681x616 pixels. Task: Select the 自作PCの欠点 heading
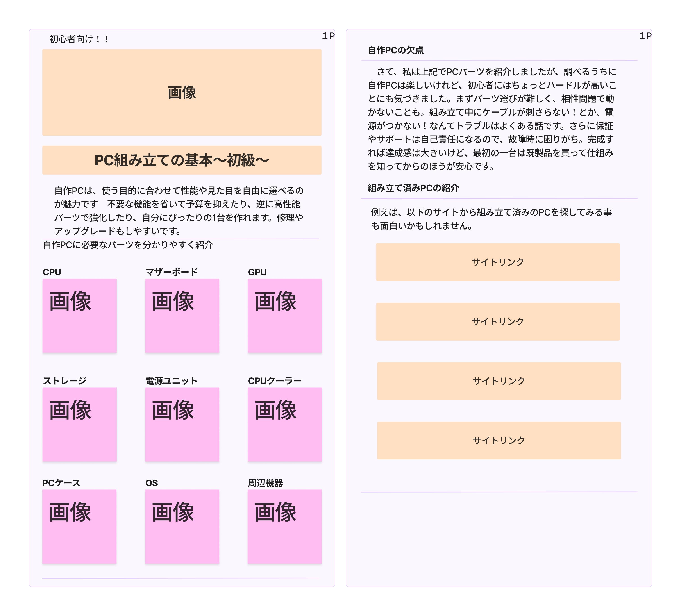(x=395, y=50)
